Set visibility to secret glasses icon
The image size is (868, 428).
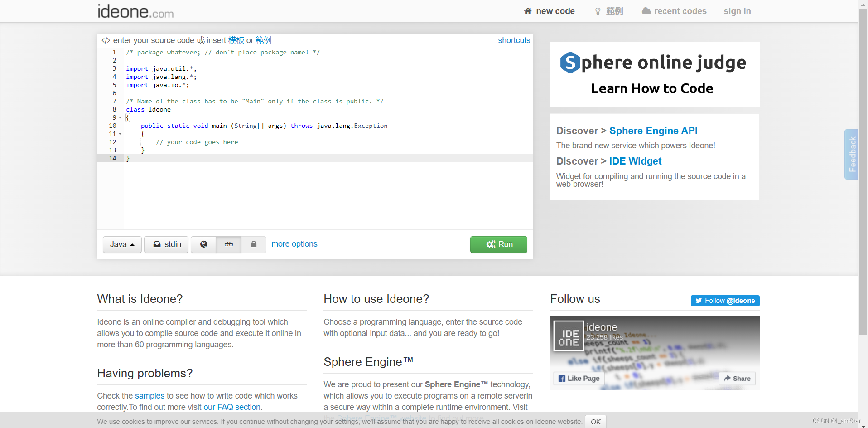tap(229, 244)
